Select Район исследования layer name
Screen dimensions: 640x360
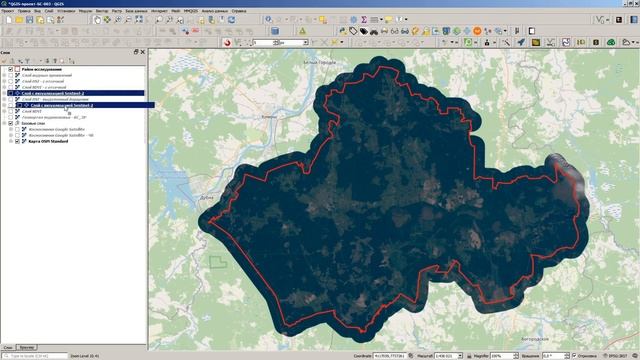pos(42,69)
